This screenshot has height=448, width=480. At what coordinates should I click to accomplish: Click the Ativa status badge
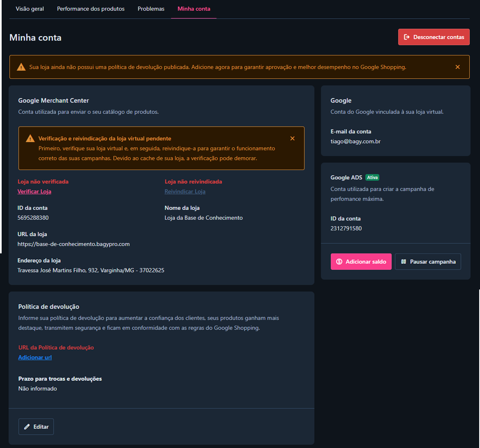pos(372,177)
